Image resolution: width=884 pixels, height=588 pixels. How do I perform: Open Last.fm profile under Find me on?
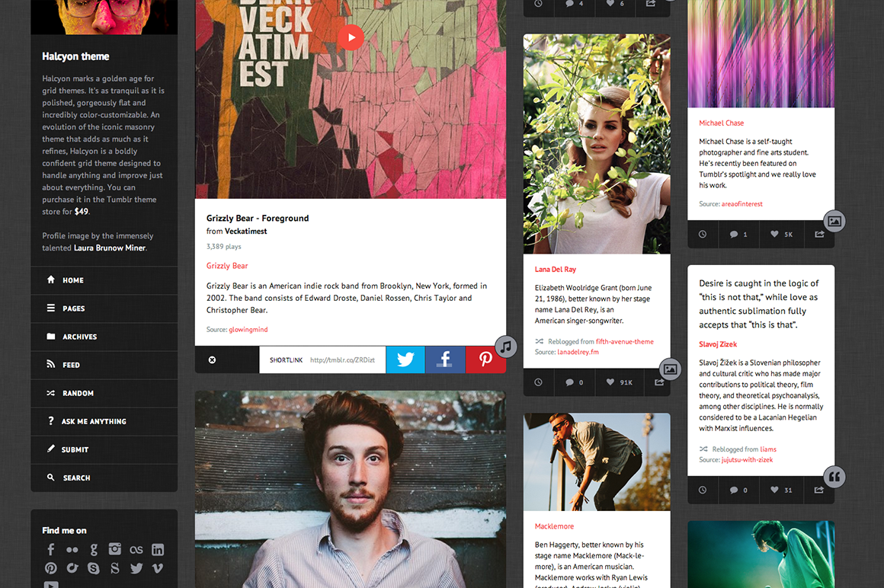(x=136, y=550)
